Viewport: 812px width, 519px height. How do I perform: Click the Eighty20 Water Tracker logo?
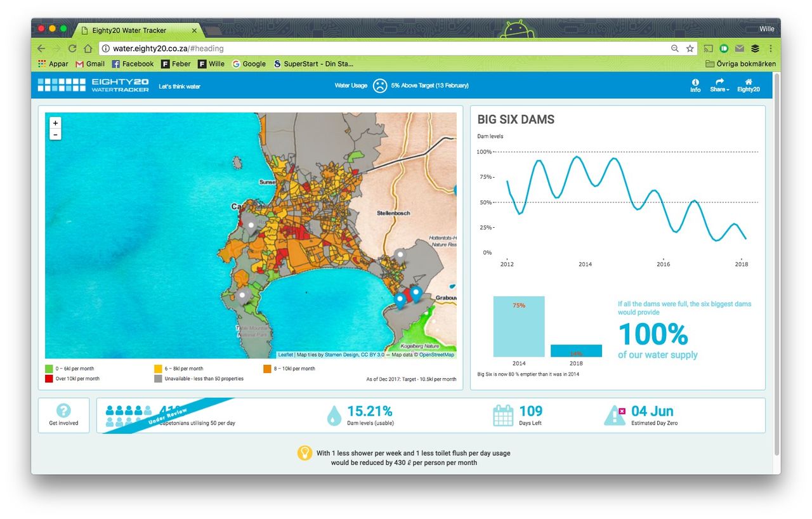point(93,85)
